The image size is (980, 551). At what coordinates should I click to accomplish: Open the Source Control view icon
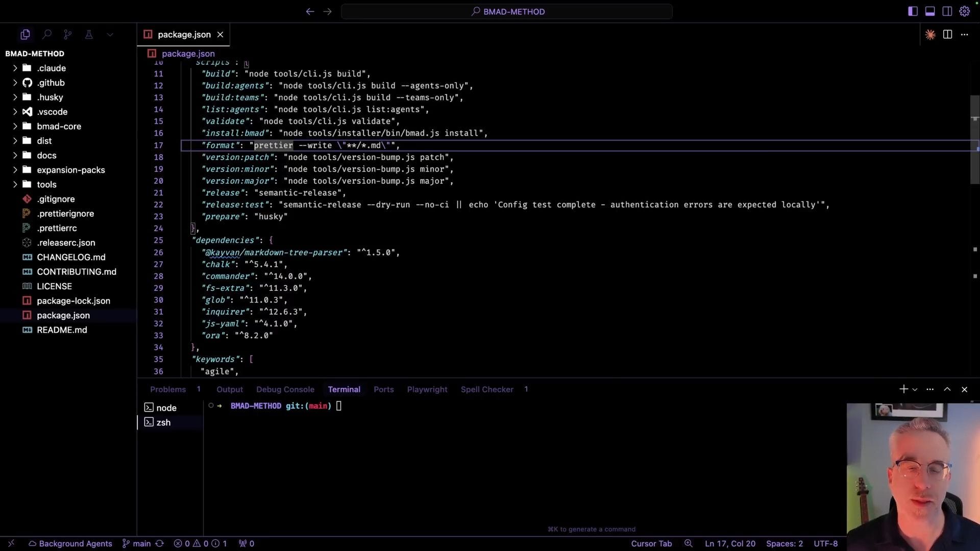pyautogui.click(x=67, y=35)
